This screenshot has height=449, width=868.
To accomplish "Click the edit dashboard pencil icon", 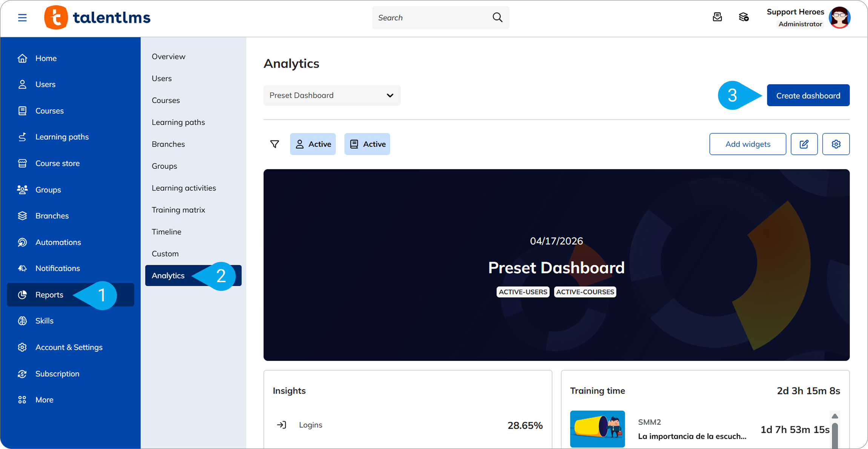I will tap(804, 144).
